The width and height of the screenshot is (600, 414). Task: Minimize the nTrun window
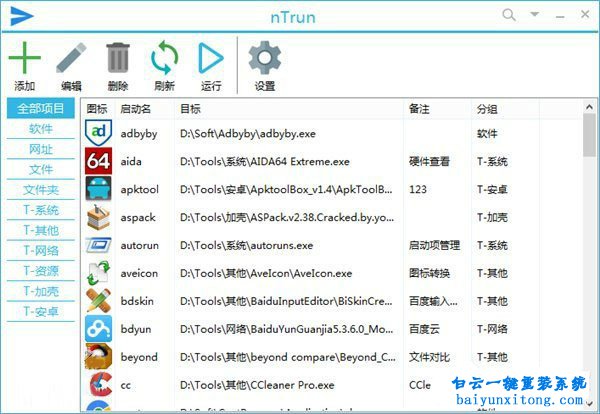[x=560, y=16]
